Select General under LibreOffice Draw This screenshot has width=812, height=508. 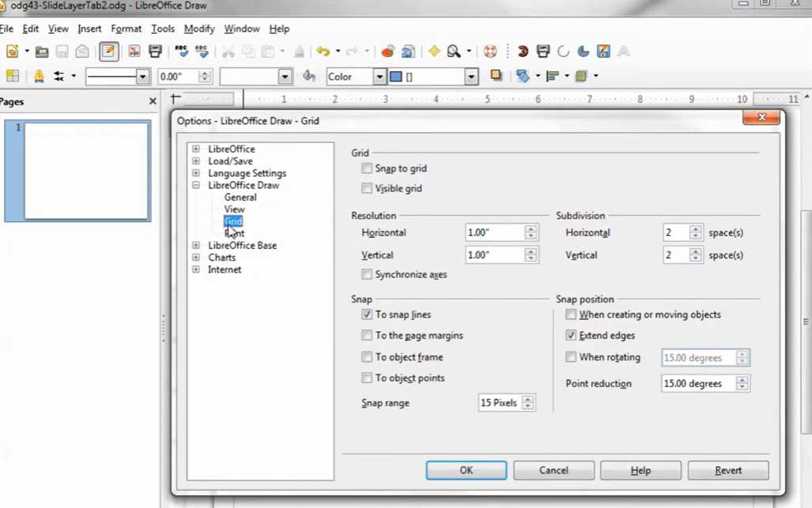point(240,197)
